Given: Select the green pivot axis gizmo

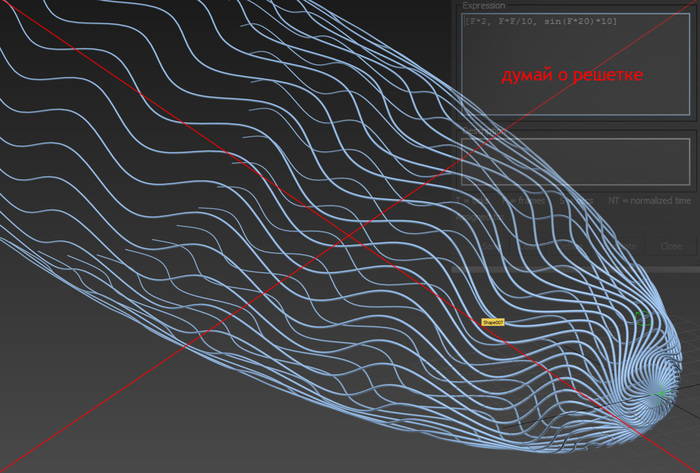Looking at the screenshot, I should coord(661,394).
